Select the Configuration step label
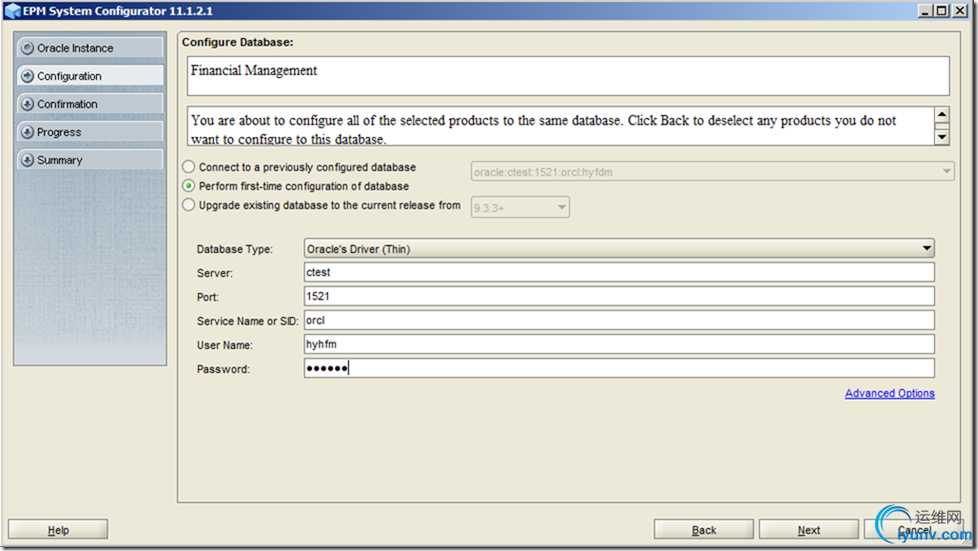Image resolution: width=978 pixels, height=551 pixels. [x=69, y=76]
